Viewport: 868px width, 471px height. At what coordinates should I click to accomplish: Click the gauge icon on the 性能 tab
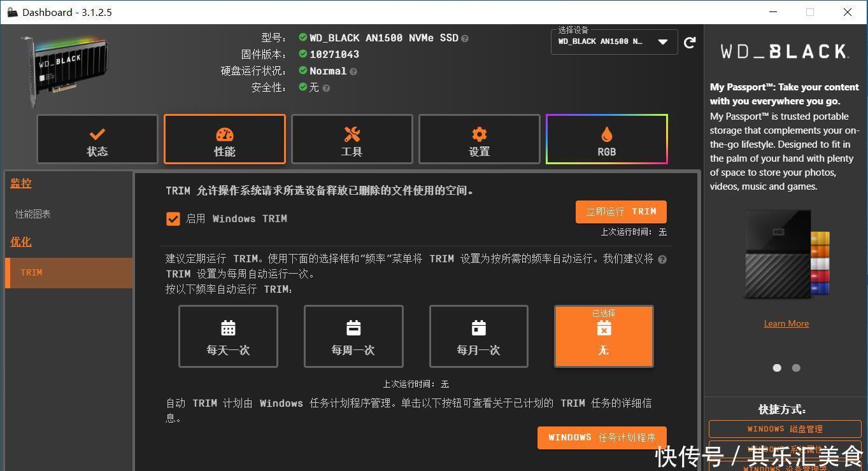tap(225, 134)
